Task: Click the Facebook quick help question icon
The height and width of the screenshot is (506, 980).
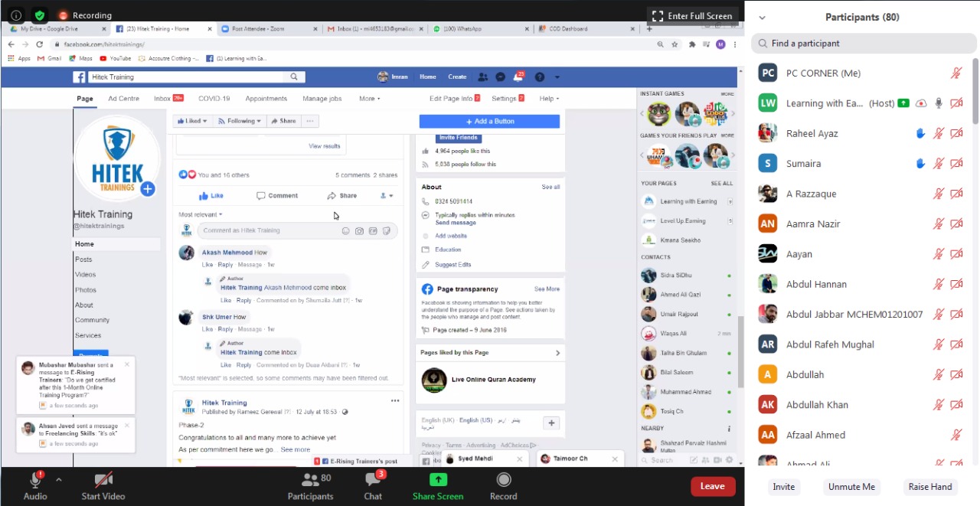Action: pos(539,77)
